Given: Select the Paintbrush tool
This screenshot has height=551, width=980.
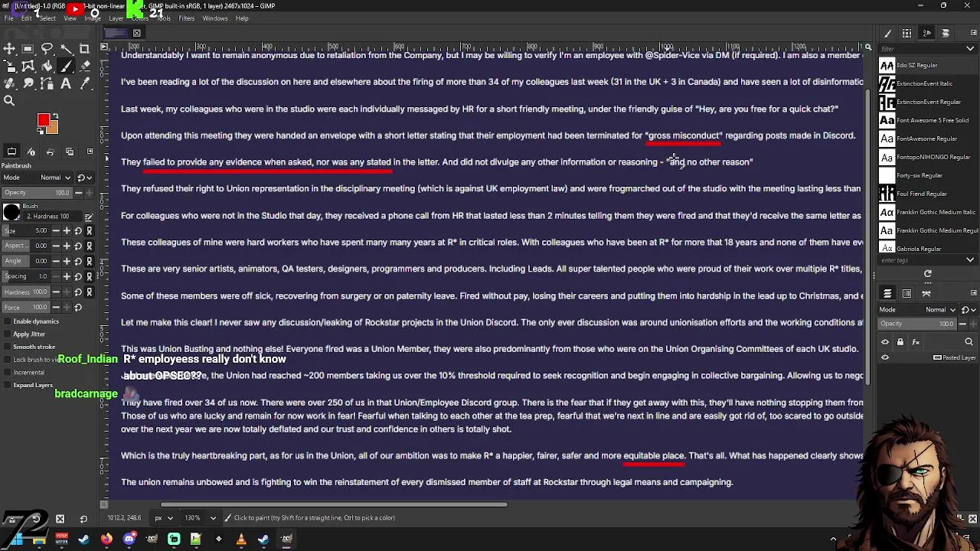Looking at the screenshot, I should pyautogui.click(x=66, y=67).
